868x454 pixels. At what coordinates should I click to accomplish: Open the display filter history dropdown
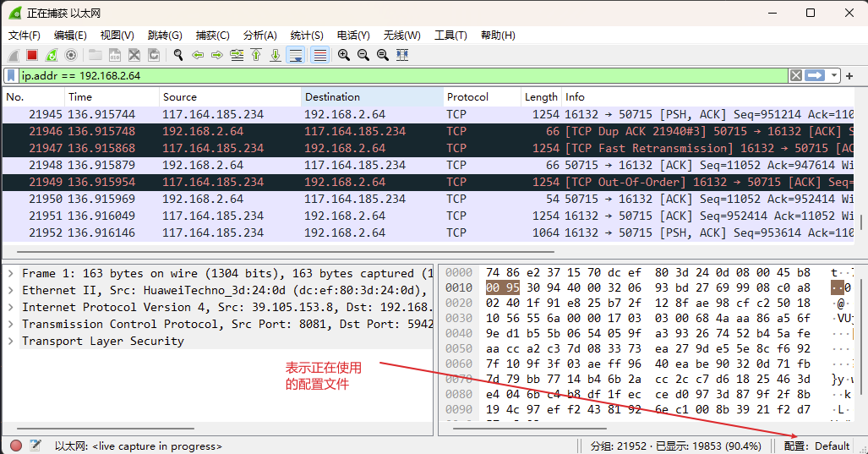tap(835, 75)
